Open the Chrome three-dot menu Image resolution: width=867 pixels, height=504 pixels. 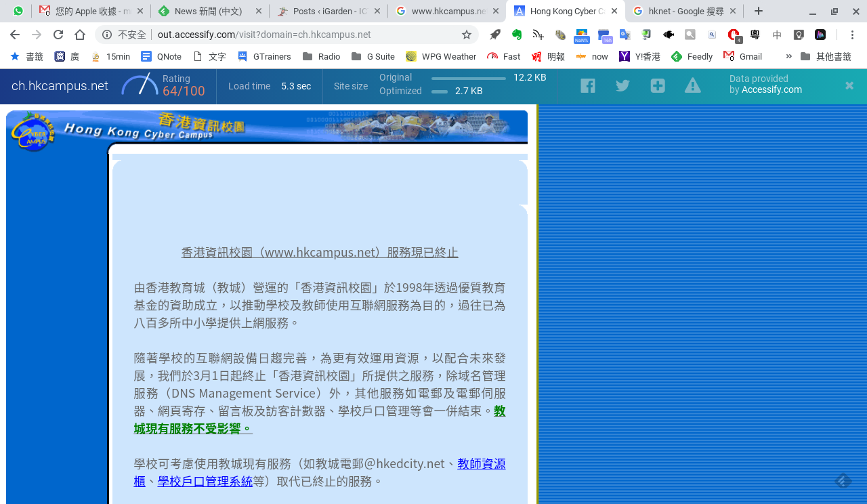[x=852, y=35]
